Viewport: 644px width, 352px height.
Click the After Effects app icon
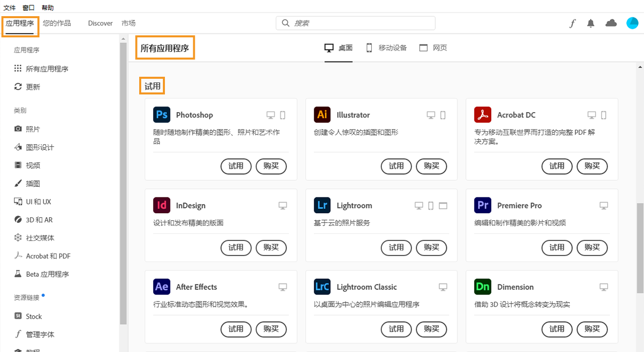(x=161, y=286)
